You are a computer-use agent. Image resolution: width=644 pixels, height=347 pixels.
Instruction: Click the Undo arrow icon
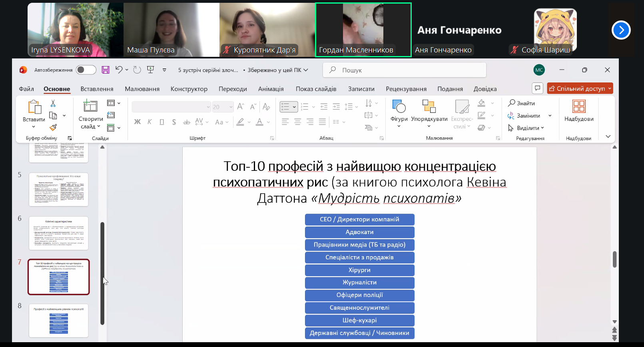pyautogui.click(x=119, y=70)
